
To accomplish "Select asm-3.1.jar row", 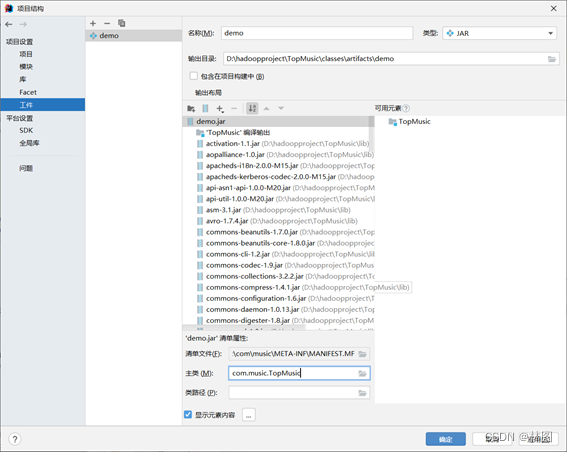I will 278,210.
